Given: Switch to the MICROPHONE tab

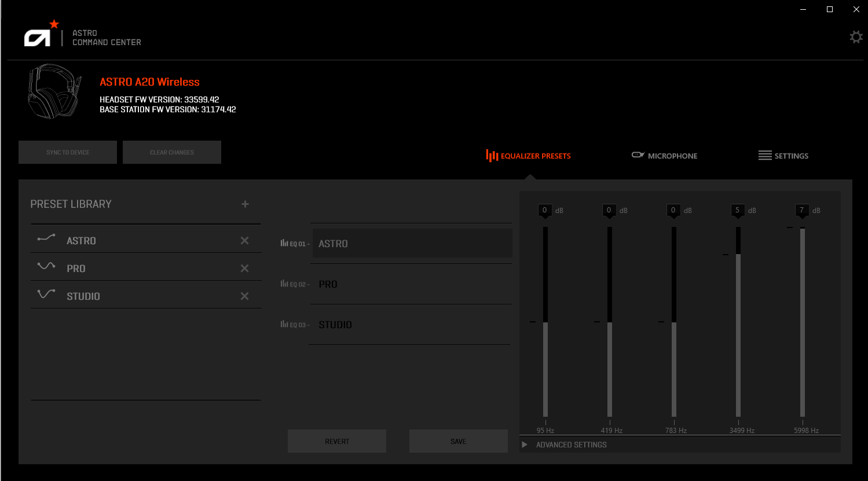Looking at the screenshot, I should (x=672, y=155).
